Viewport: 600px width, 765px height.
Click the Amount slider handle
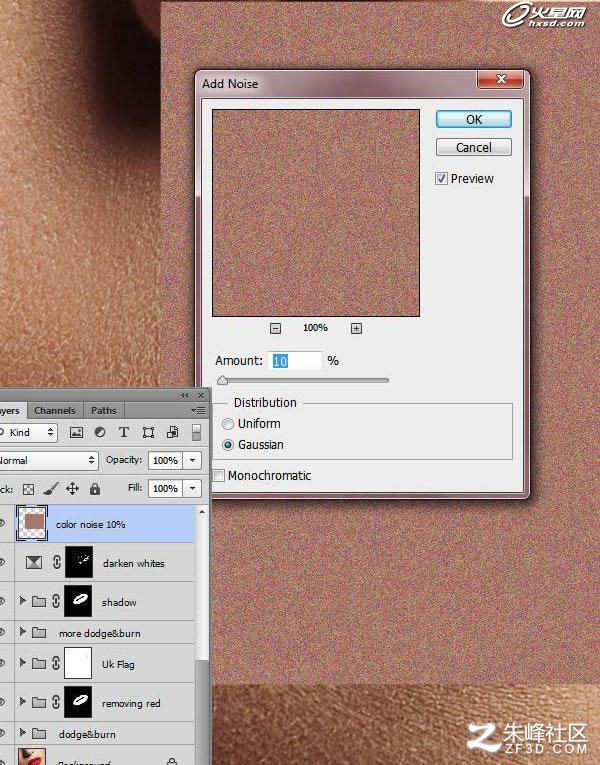coord(222,381)
